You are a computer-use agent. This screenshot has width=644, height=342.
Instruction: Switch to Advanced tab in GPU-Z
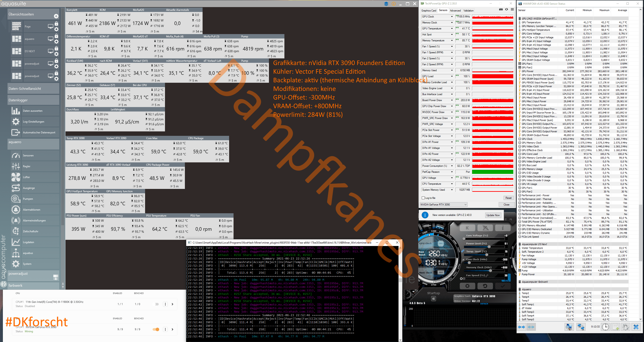(x=455, y=10)
